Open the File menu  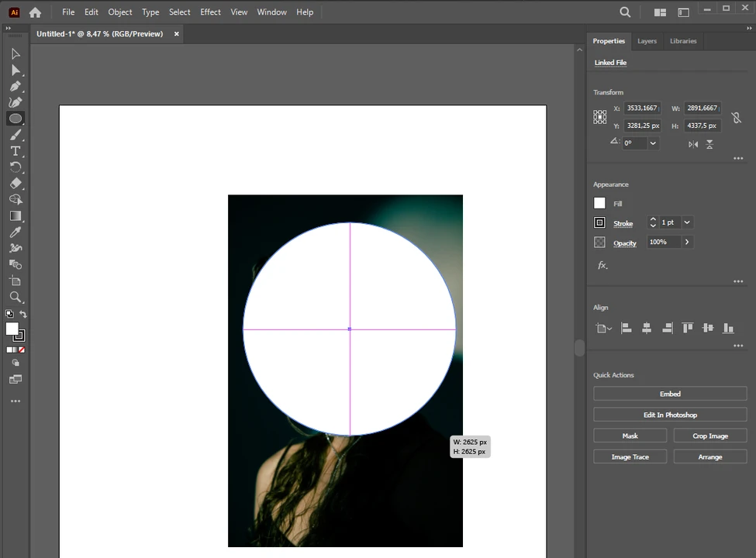click(x=68, y=12)
